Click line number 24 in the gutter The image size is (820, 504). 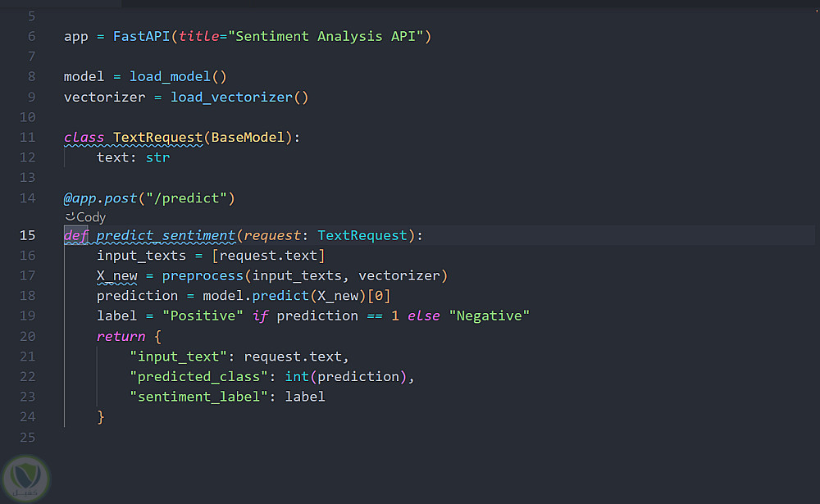click(x=27, y=416)
